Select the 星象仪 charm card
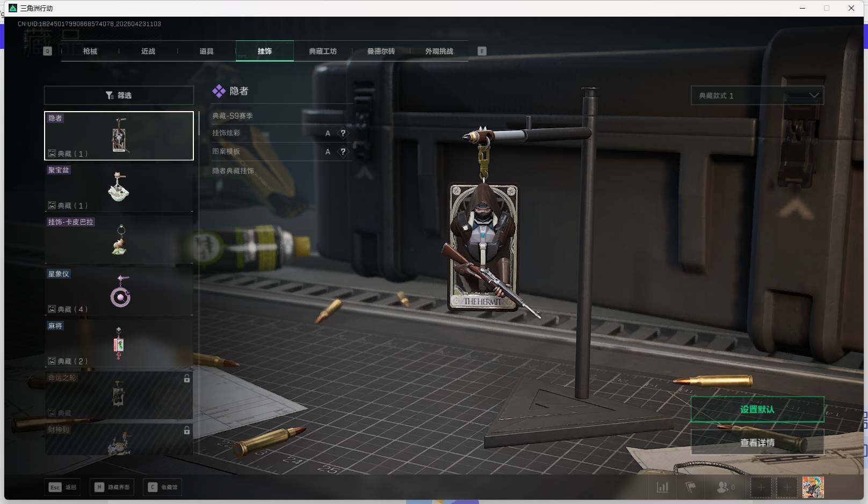Viewport: 868px width, 504px height. click(119, 291)
